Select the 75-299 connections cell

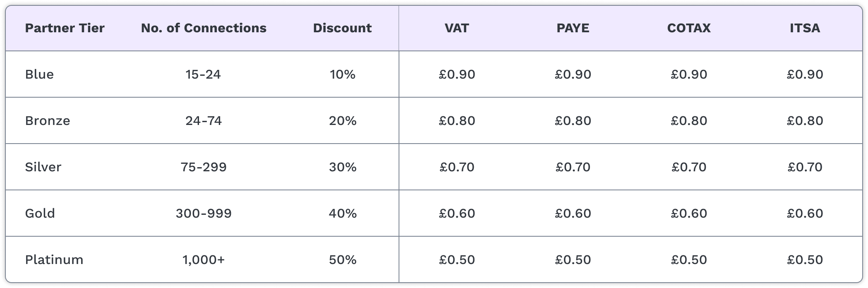(204, 167)
